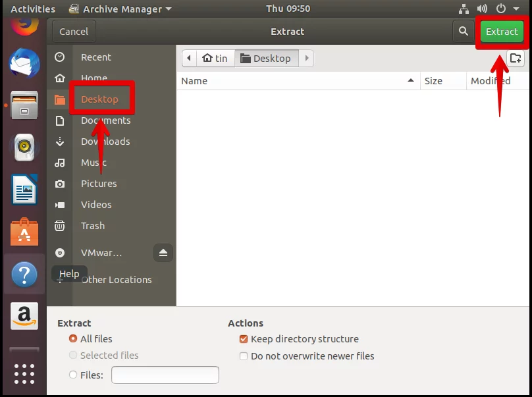Click the Music note icon in sidebar
The image size is (532, 397).
pos(60,163)
